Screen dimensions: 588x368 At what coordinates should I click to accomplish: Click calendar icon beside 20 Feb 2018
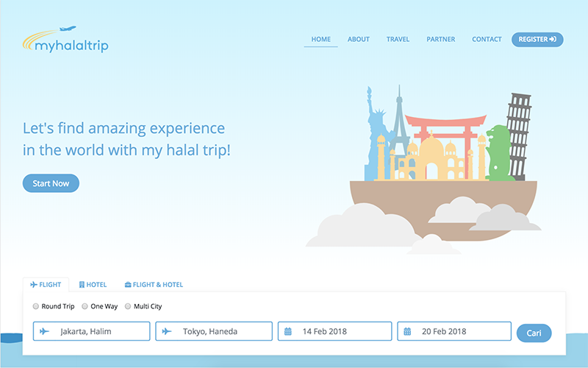(408, 331)
